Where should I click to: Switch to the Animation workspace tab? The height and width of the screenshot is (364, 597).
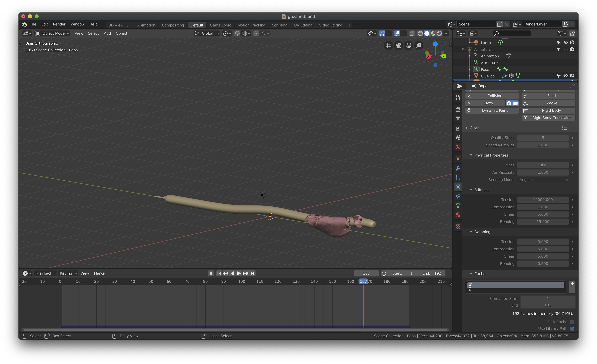[x=146, y=25]
